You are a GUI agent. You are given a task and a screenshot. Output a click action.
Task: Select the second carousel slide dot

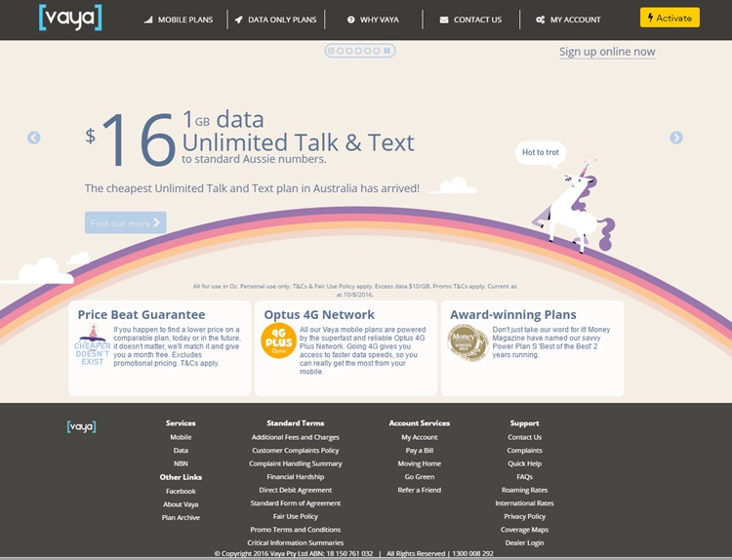point(340,51)
